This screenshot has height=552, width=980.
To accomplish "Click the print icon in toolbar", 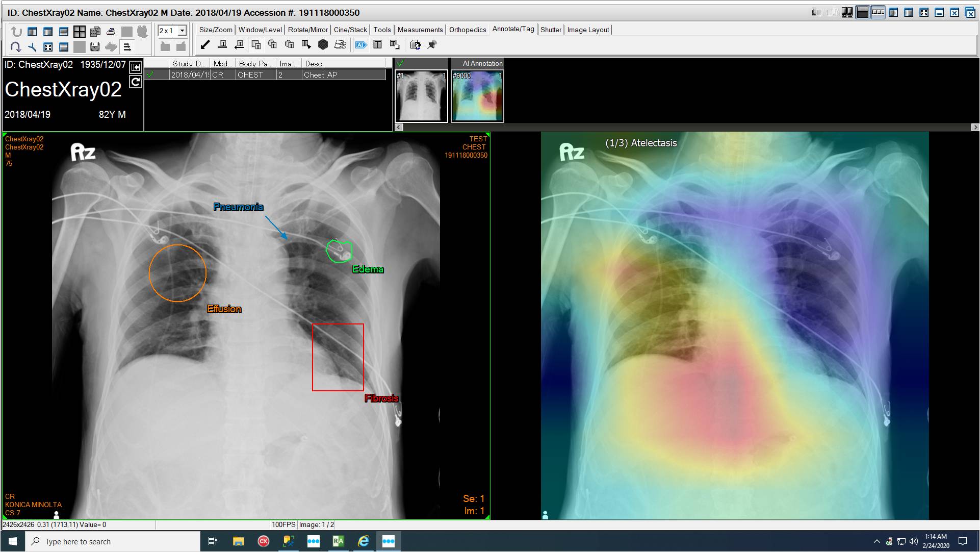I will point(111,32).
